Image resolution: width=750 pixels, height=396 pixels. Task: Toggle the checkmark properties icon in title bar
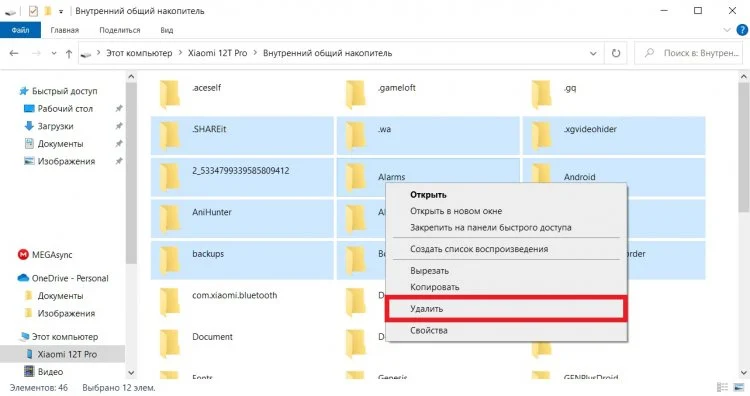click(x=33, y=11)
